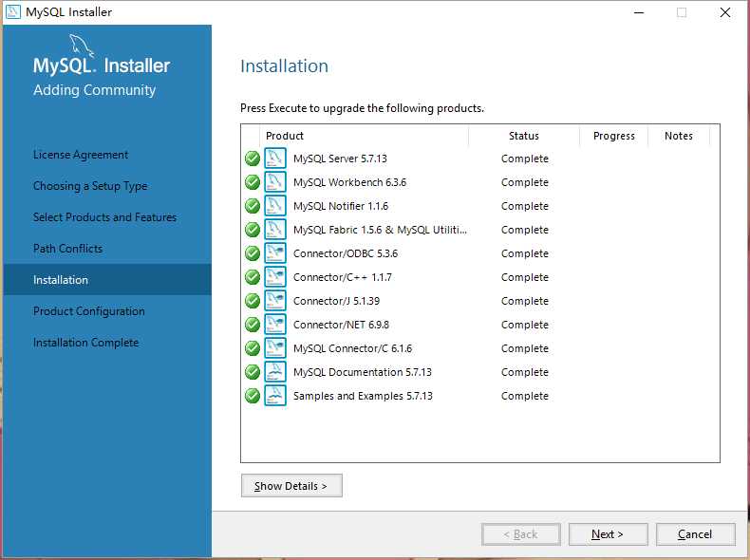This screenshot has height=560, width=750.
Task: Open the Product Configuration step
Action: click(x=89, y=311)
